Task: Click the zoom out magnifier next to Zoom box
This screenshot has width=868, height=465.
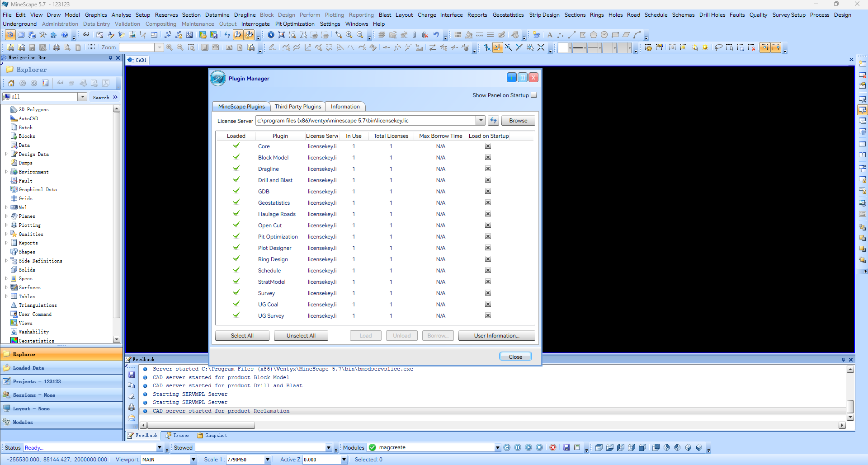Action: [x=180, y=47]
